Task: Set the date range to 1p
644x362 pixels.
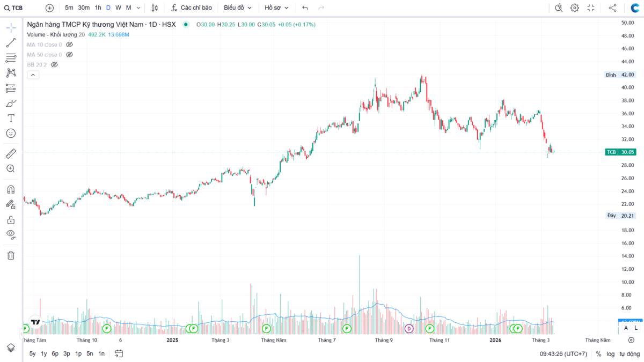Action: coord(78,353)
